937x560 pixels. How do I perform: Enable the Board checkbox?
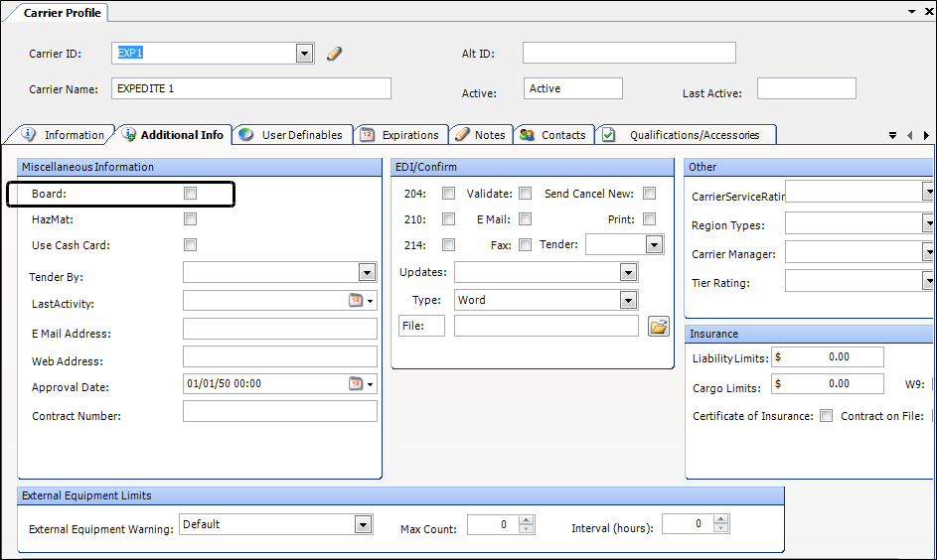pos(190,194)
